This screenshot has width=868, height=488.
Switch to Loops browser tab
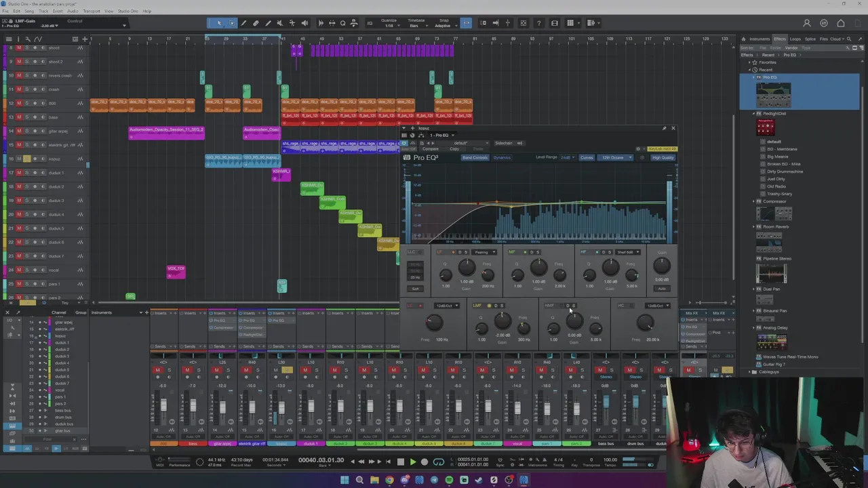[x=795, y=39]
